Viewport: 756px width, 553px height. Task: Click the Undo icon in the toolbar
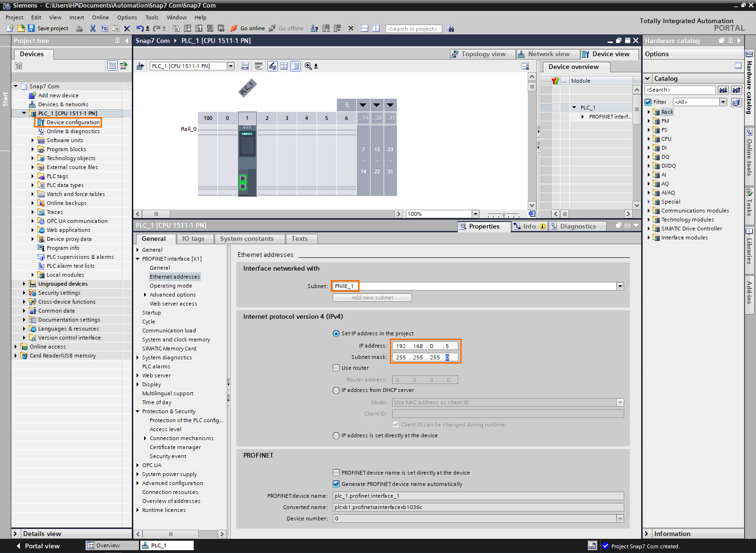click(x=140, y=28)
